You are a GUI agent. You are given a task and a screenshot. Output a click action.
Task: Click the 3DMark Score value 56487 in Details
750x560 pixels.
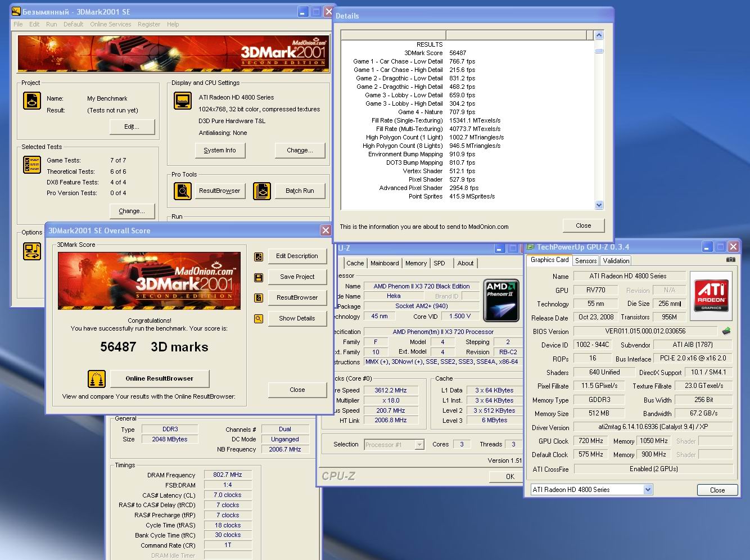[458, 53]
